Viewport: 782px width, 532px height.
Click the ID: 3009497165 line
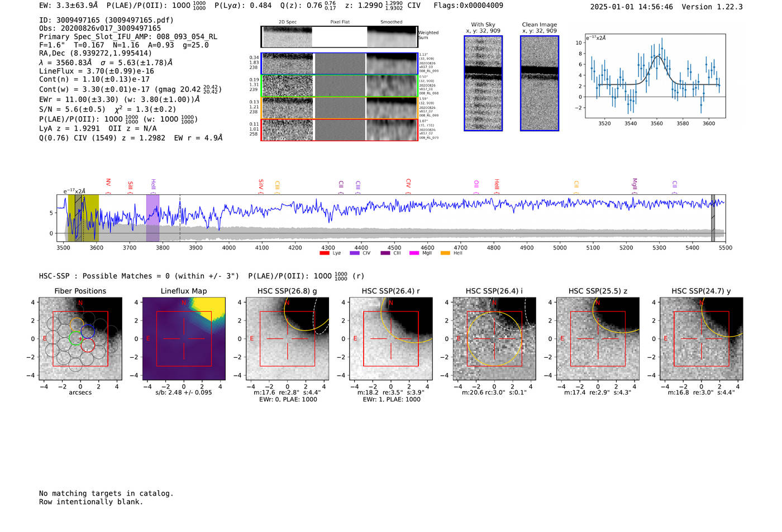point(106,20)
